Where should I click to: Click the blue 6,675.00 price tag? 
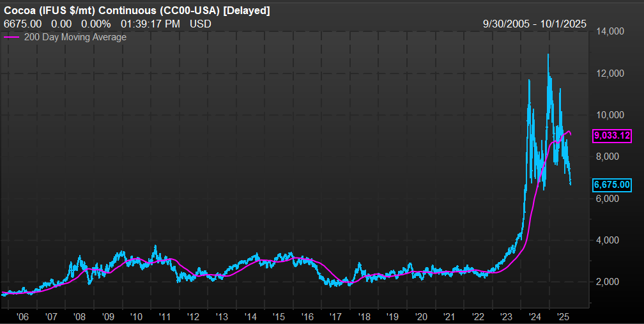pos(612,184)
